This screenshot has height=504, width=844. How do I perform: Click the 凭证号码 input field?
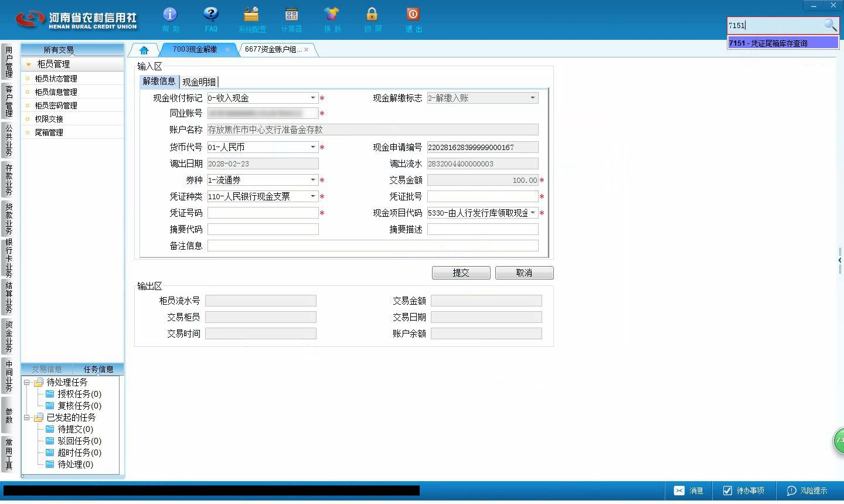point(263,213)
